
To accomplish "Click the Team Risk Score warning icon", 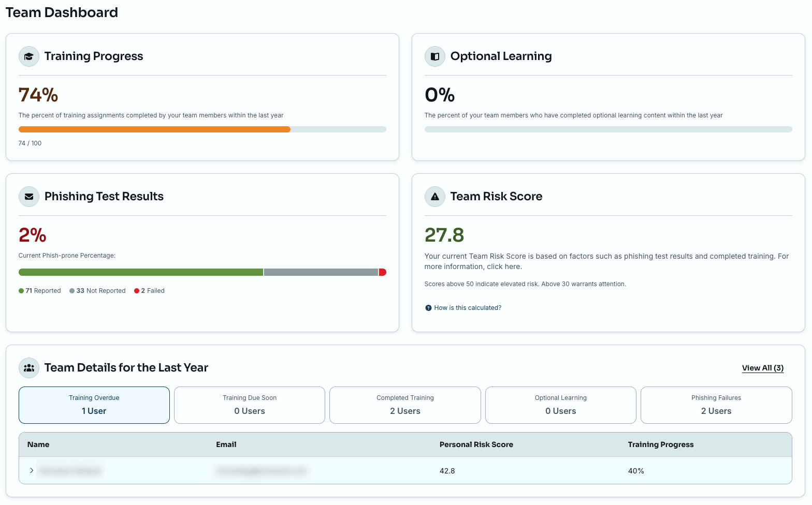I will [x=435, y=197].
